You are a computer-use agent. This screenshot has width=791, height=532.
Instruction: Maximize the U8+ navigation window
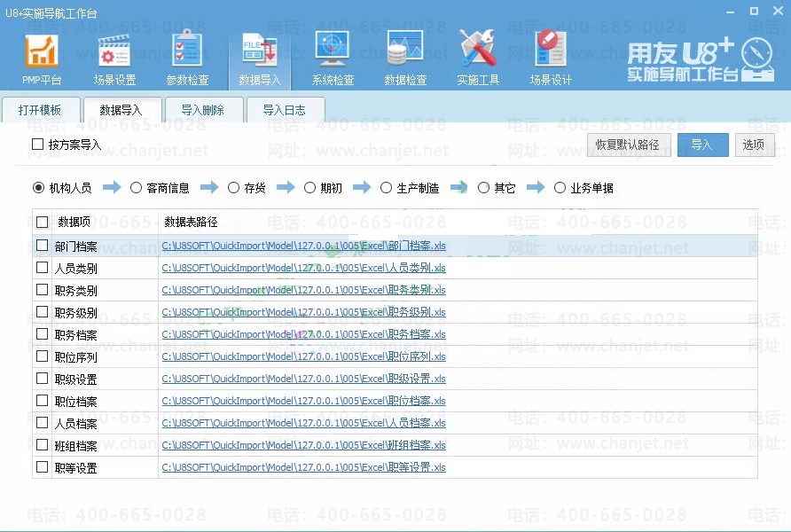coord(754,12)
